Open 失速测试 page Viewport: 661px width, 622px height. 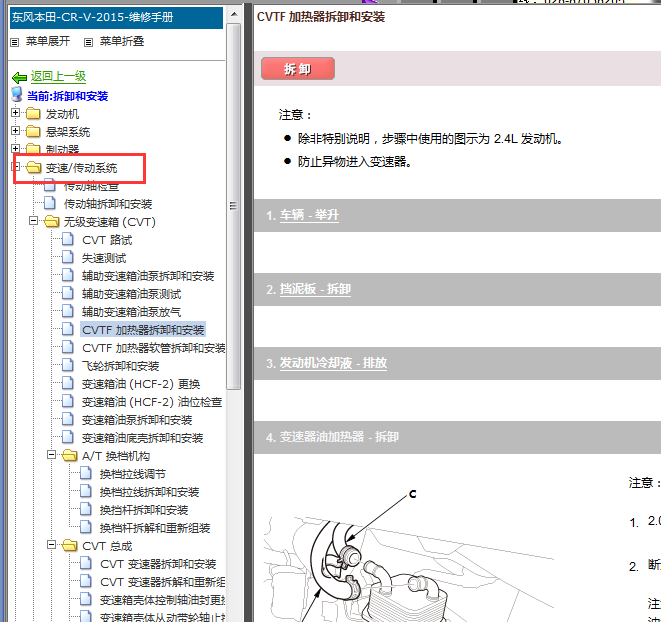[104, 258]
